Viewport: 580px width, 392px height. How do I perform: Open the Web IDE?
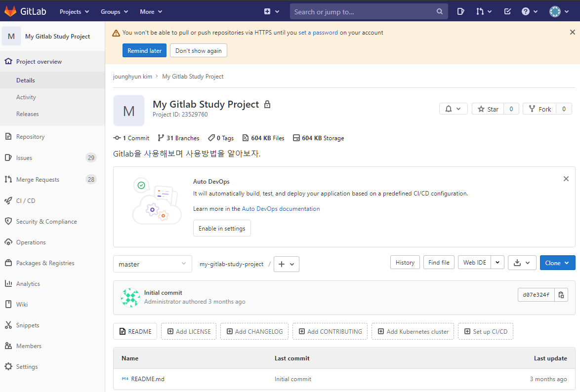coord(475,263)
